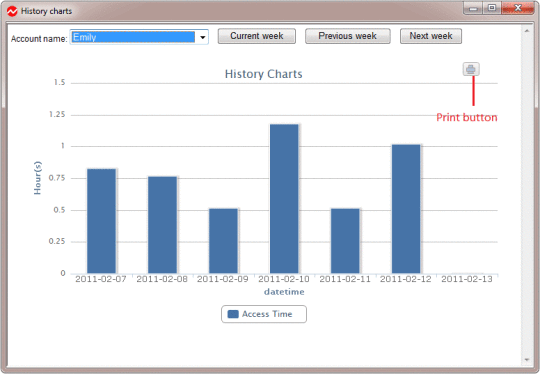Click the History charts app icon in title bar
Image resolution: width=540 pixels, height=374 pixels.
pyautogui.click(x=12, y=11)
